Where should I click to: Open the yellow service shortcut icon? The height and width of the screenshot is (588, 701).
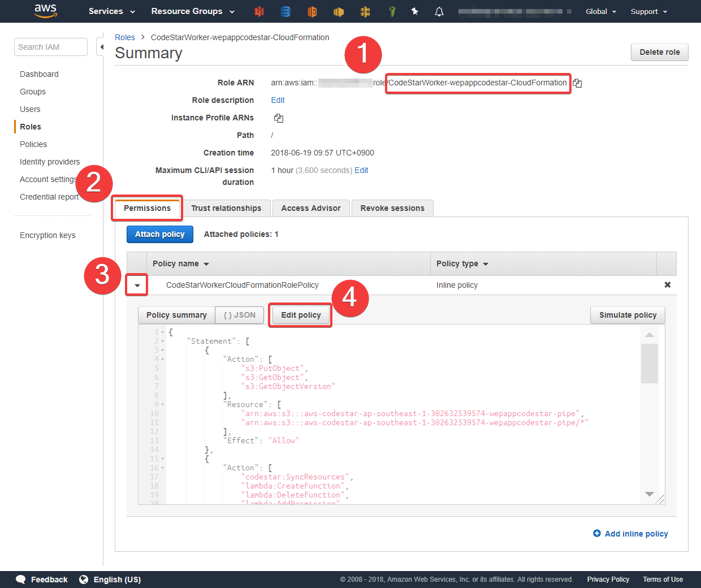pyautogui.click(x=339, y=11)
